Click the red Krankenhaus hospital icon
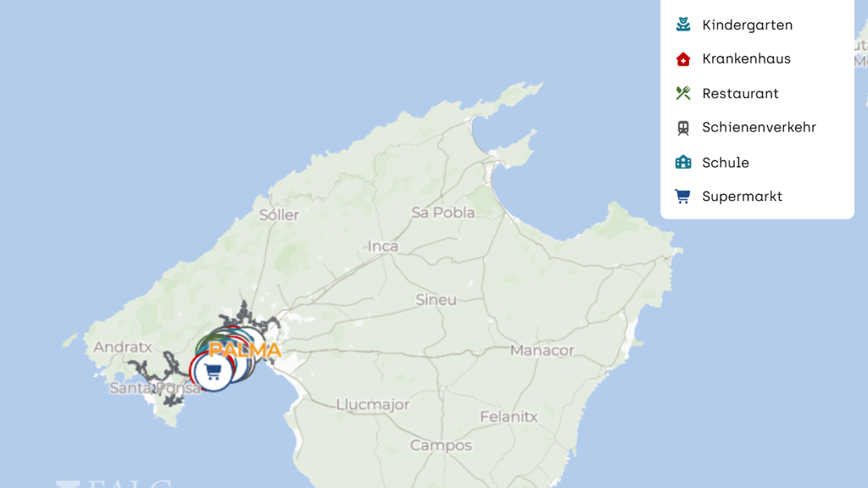Viewport: 868px width, 488px height. [683, 58]
